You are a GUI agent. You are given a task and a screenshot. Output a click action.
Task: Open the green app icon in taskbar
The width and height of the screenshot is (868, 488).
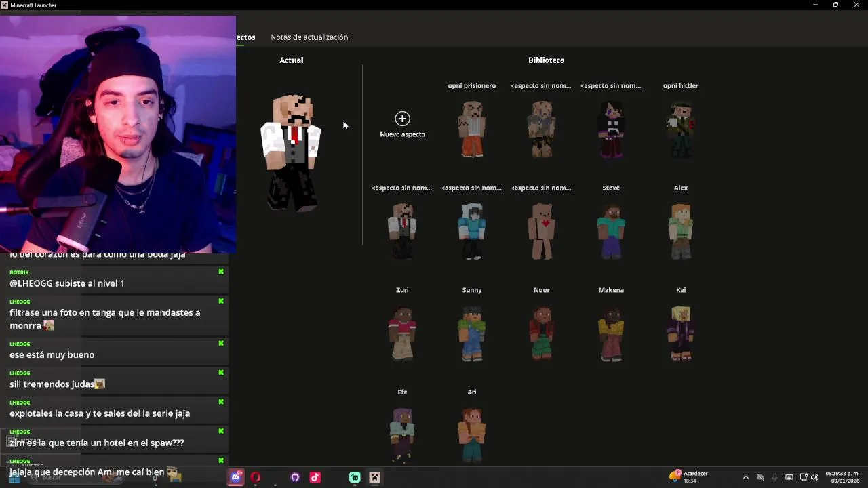click(355, 477)
